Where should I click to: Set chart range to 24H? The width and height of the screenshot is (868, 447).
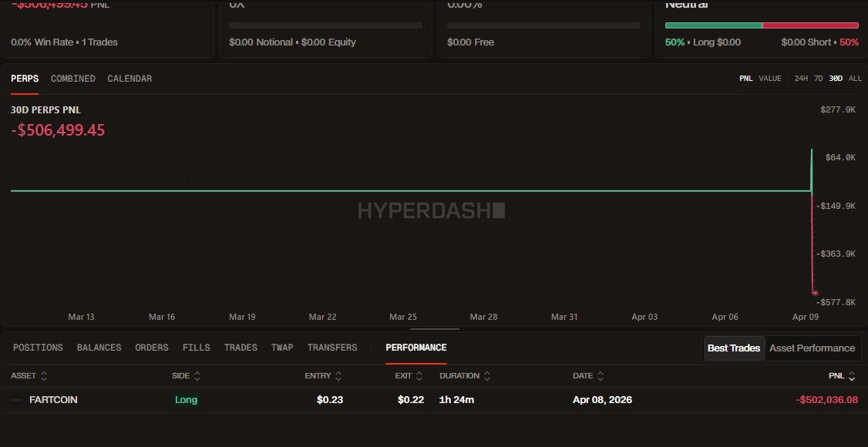801,79
